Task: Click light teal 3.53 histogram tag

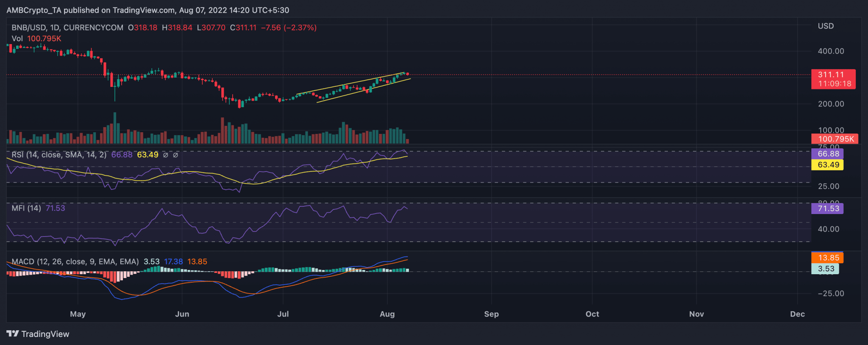Action: [x=825, y=269]
